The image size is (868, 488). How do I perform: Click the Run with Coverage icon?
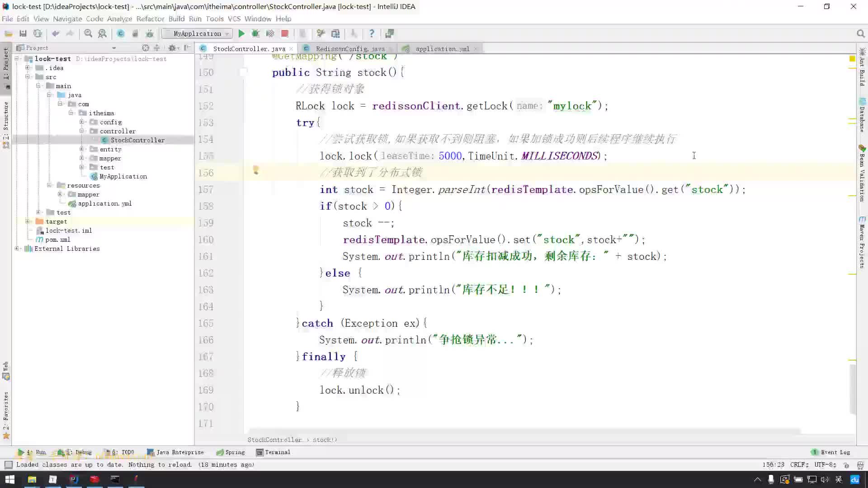tap(270, 33)
